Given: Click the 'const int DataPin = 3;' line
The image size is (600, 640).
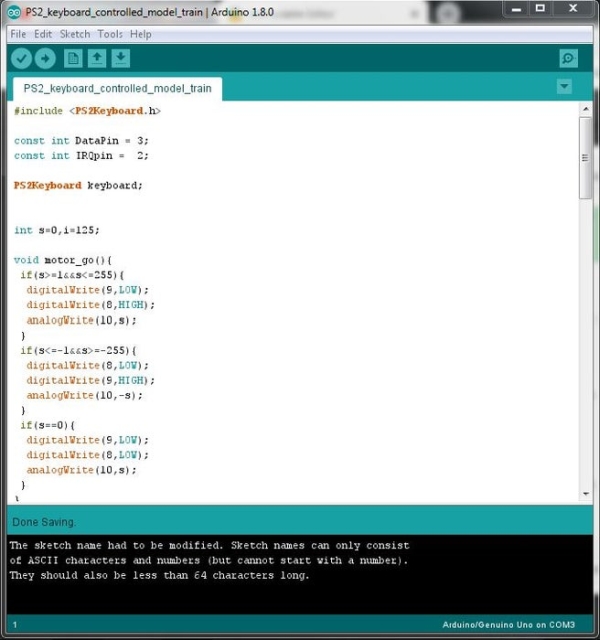Looking at the screenshot, I should (81, 141).
